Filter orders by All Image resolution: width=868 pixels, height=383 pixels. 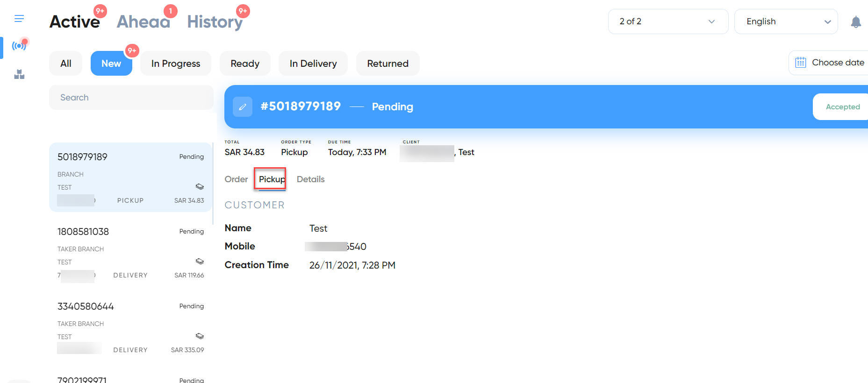[66, 64]
